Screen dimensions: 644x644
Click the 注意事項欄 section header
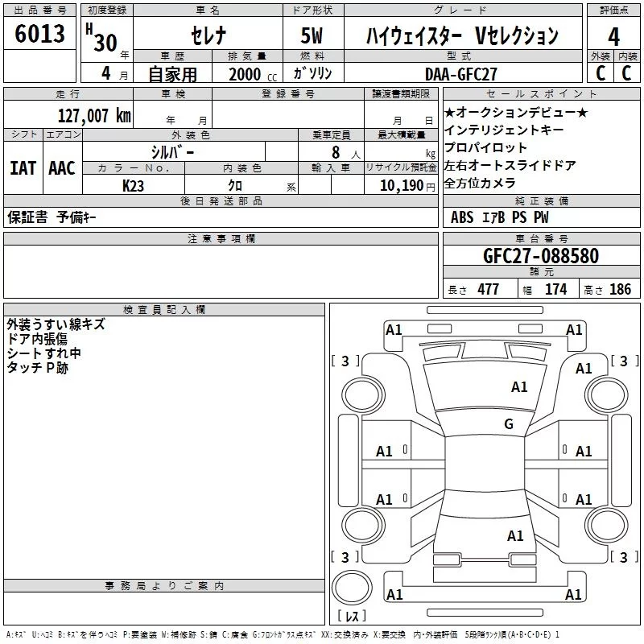[x=221, y=238]
